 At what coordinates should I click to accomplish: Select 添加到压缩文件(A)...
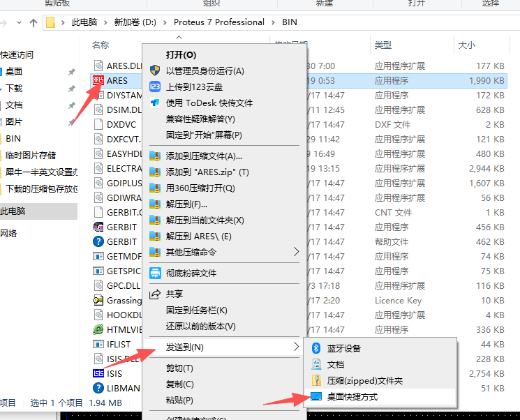(x=204, y=156)
